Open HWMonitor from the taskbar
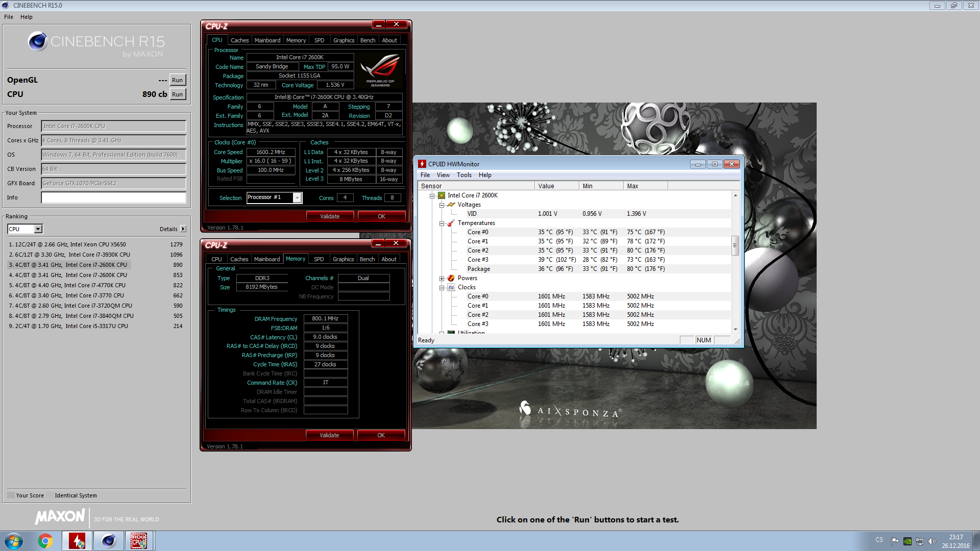 pyautogui.click(x=77, y=541)
